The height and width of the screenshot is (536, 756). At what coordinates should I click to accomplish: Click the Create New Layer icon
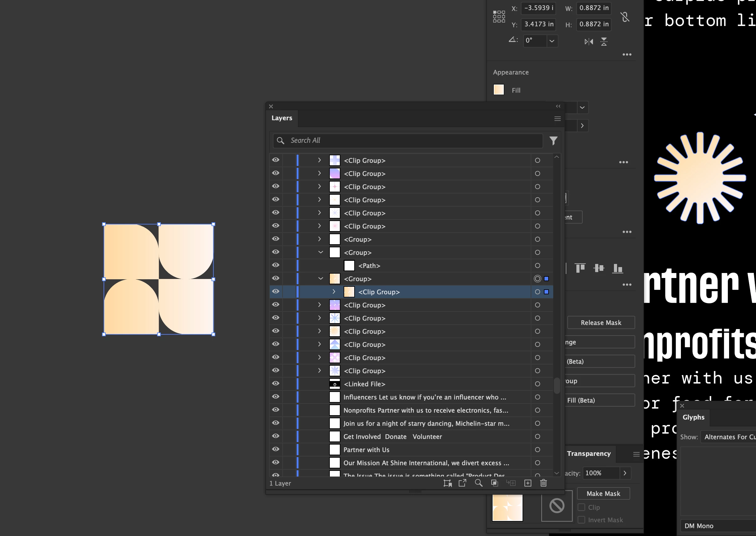[528, 483]
